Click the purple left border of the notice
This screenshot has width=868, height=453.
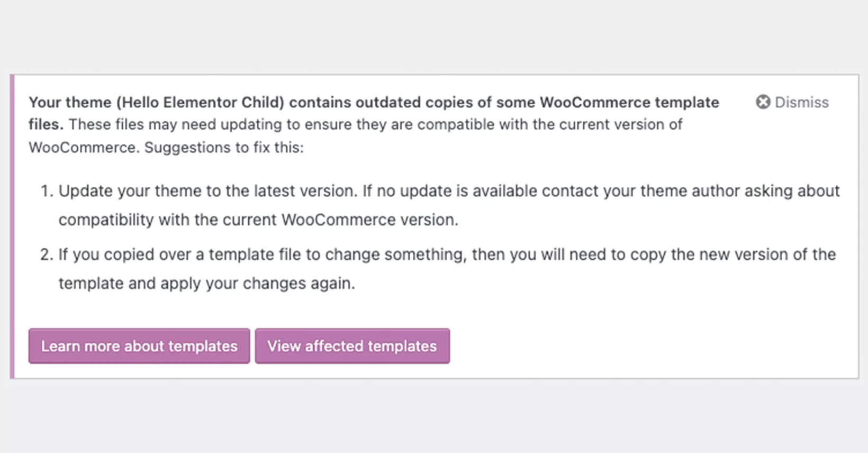click(12, 226)
